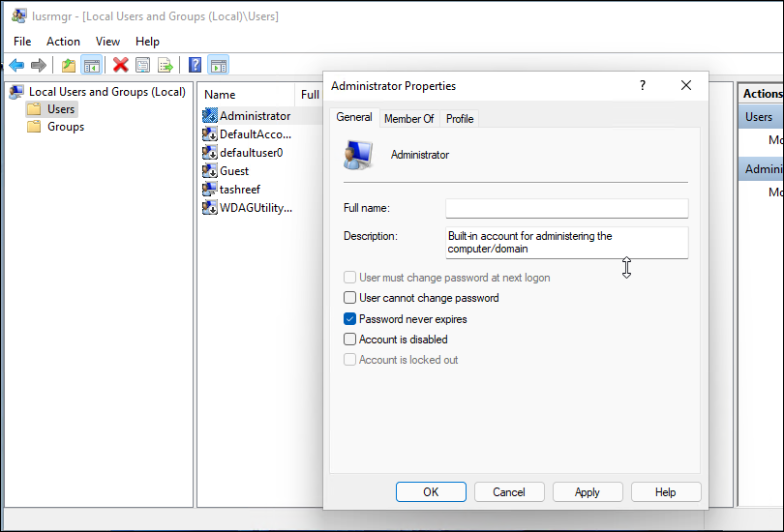This screenshot has height=532, width=784.
Task: Click the Actions pane header
Action: click(x=761, y=94)
